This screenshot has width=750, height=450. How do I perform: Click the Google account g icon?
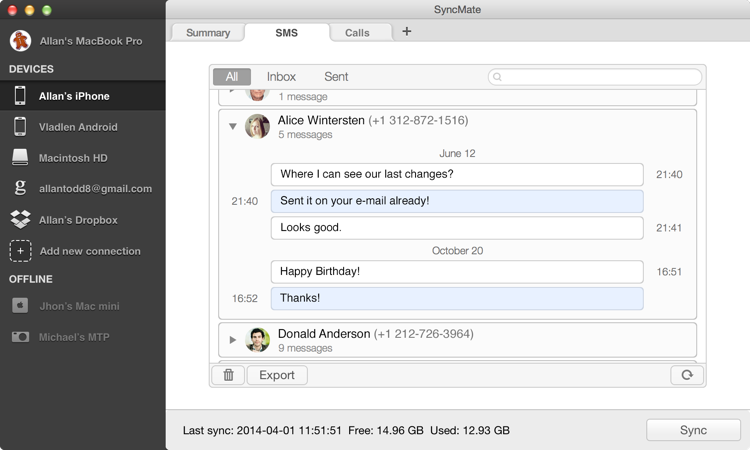[20, 188]
